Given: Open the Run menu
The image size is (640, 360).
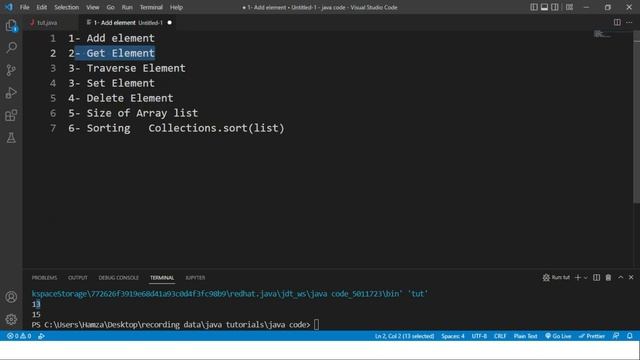Looking at the screenshot, I should [x=127, y=7].
